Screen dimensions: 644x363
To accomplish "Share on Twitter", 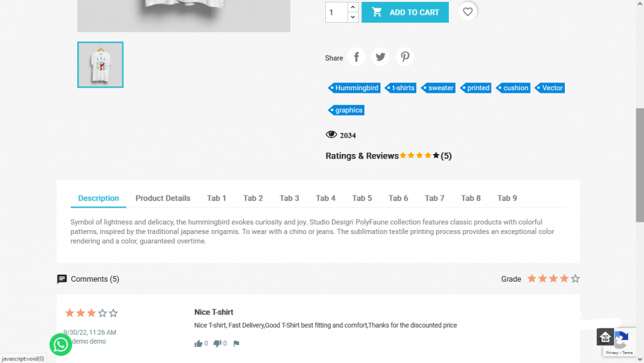I will [381, 57].
